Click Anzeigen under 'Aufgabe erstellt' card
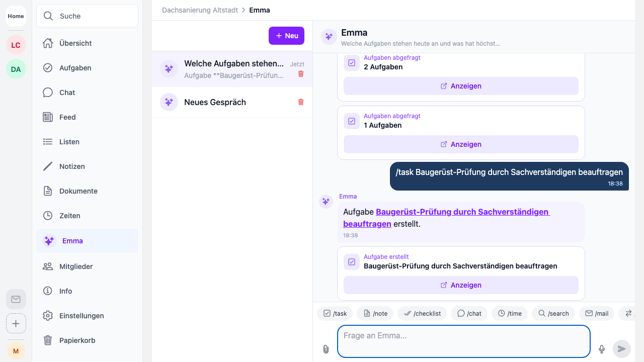Image resolution: width=644 pixels, height=362 pixels. point(461,285)
